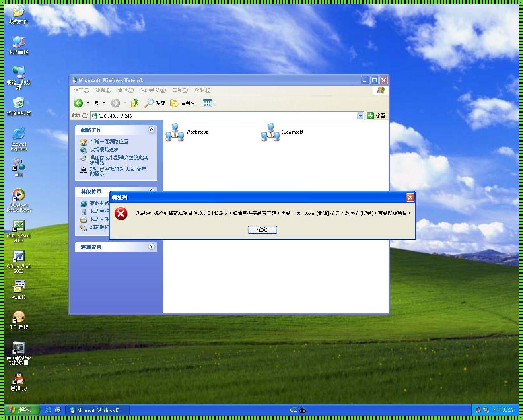Maximize the Microsoft Windows Network window

tap(374, 80)
